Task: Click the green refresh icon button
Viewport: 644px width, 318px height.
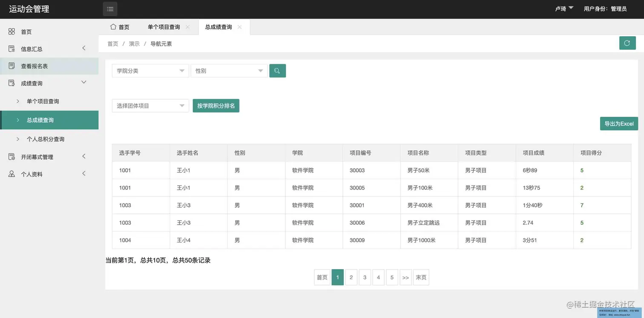Action: [627, 43]
